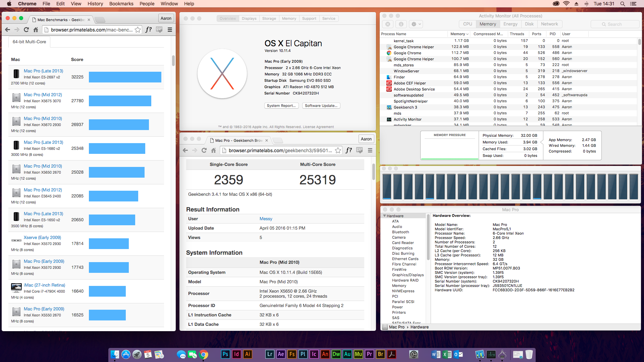Screen dimensions: 644x362
Task: Click the Activity Monitor gear action menu
Action: tap(416, 24)
